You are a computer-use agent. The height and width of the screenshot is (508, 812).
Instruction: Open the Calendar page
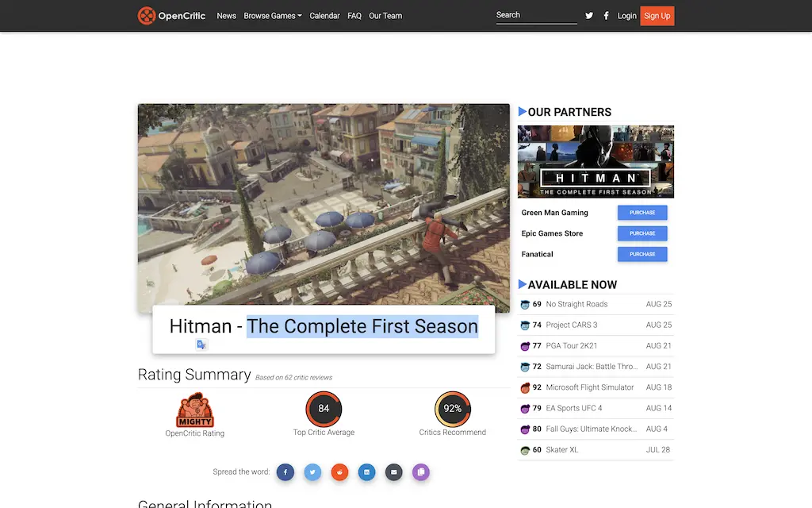pos(324,16)
